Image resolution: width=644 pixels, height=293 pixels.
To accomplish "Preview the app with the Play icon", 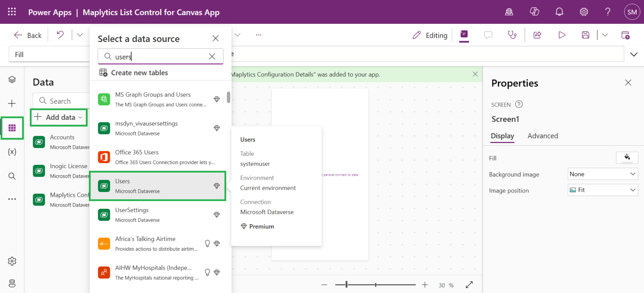I will pos(562,35).
